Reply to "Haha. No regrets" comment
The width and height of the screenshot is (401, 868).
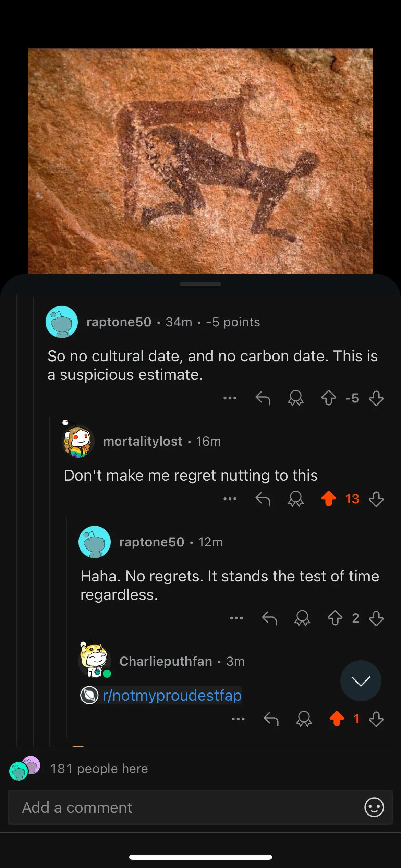pos(269,618)
